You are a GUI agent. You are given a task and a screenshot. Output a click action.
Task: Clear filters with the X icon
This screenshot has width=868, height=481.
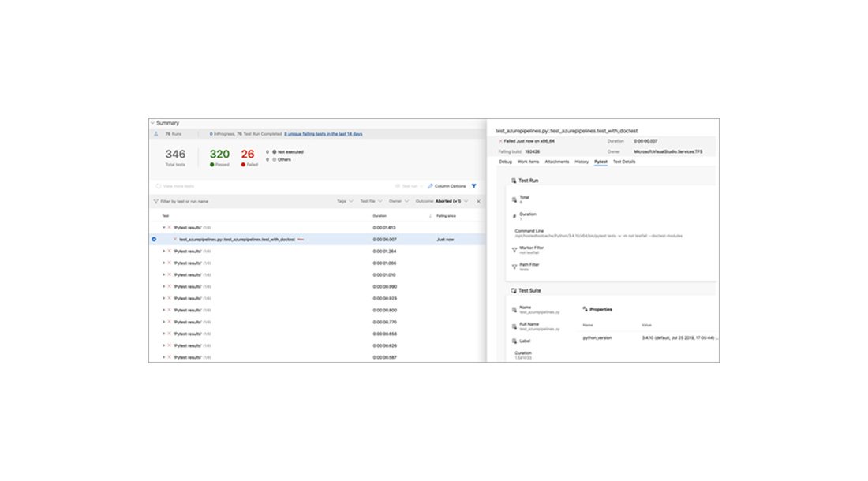pos(478,201)
